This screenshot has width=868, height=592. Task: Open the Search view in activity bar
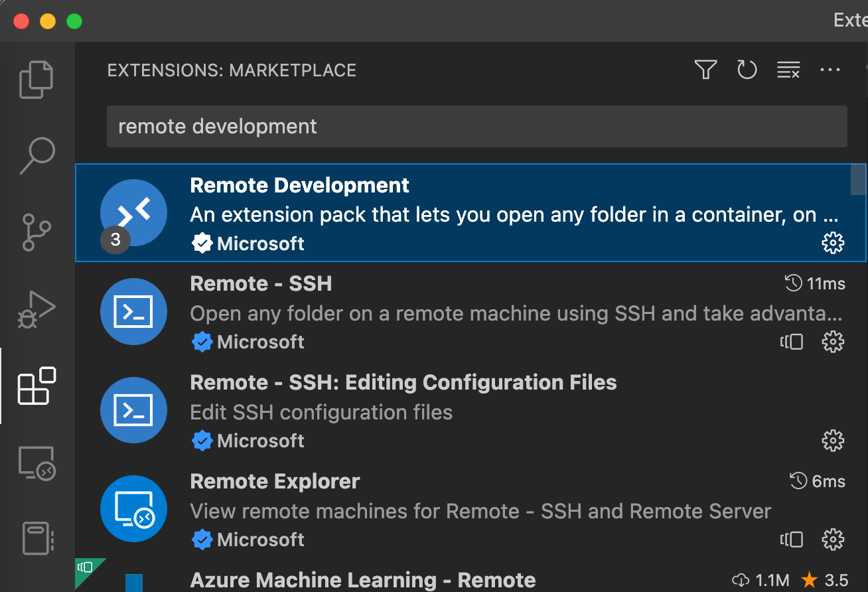[x=37, y=155]
